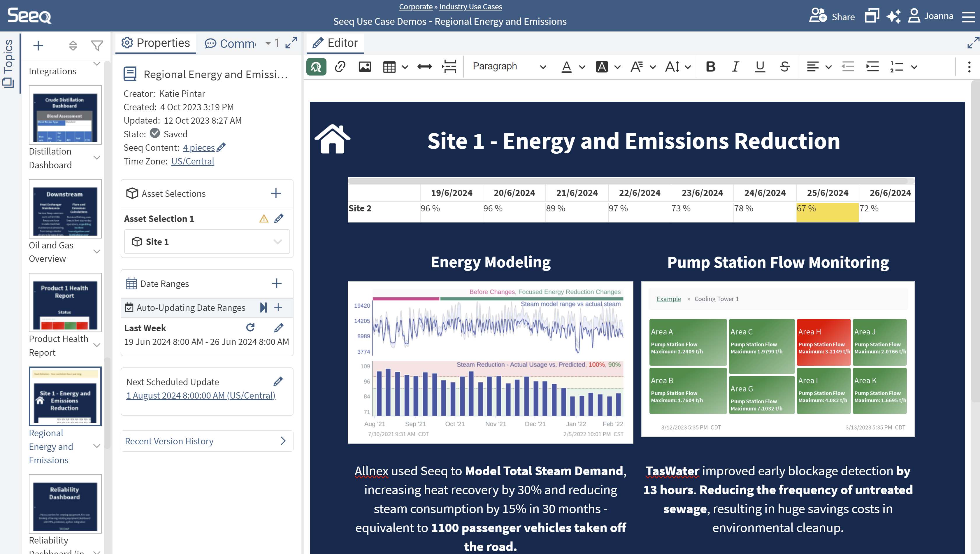The width and height of the screenshot is (980, 554).
Task: Add a new Date Range
Action: coord(277,283)
